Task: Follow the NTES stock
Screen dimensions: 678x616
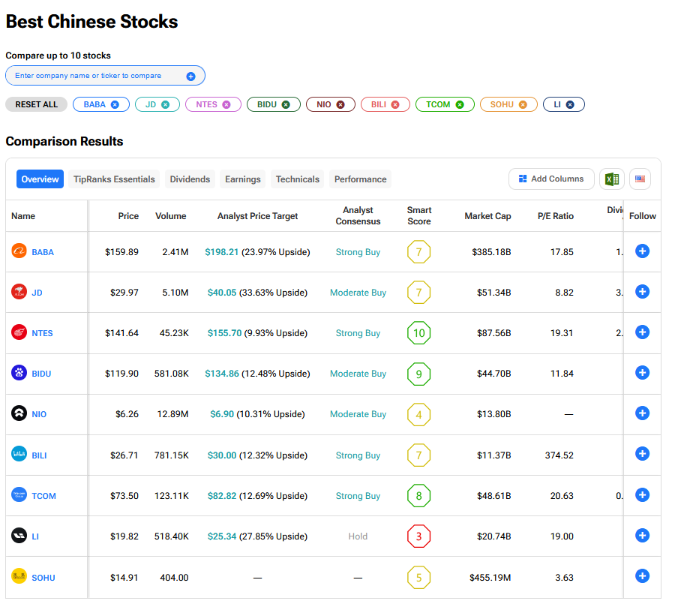Action: coord(642,332)
